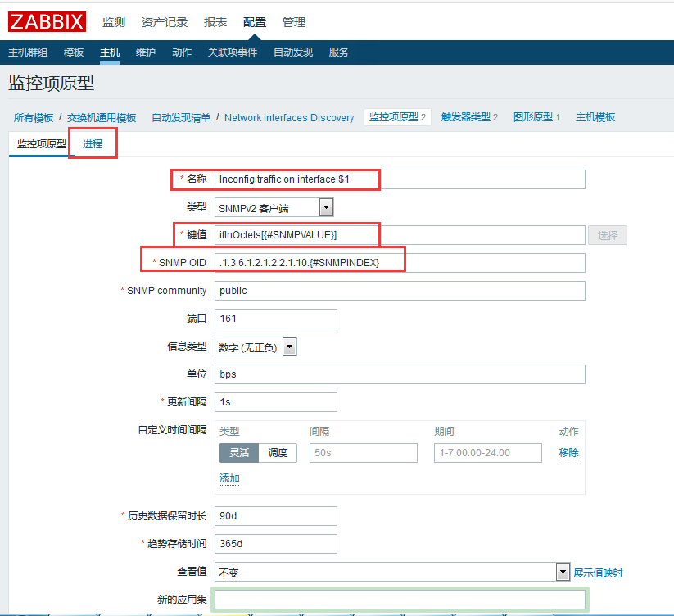Screen dimensions: 674x616
Task: Select 模板 in the navigation bar
Action: 73,52
